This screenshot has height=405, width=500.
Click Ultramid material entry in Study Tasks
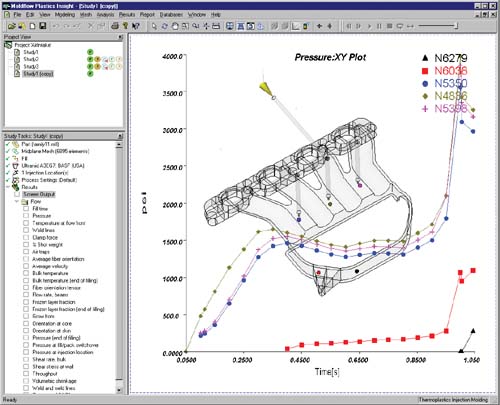click(53, 166)
